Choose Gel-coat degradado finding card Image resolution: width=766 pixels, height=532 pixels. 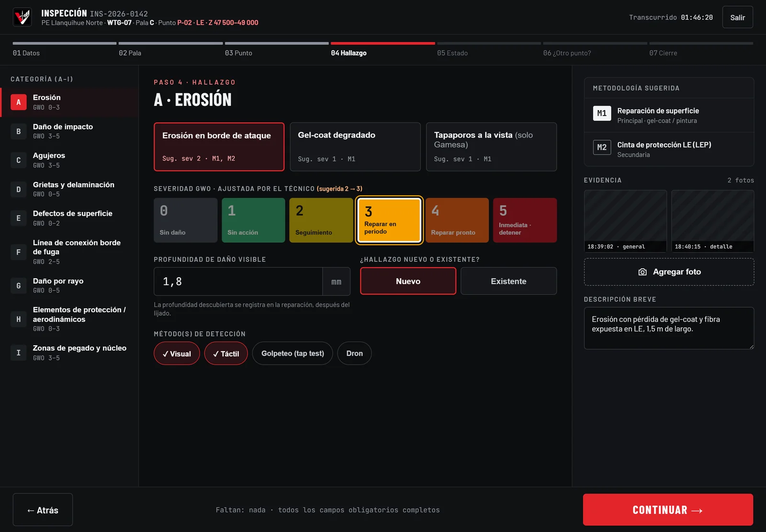[355, 147]
